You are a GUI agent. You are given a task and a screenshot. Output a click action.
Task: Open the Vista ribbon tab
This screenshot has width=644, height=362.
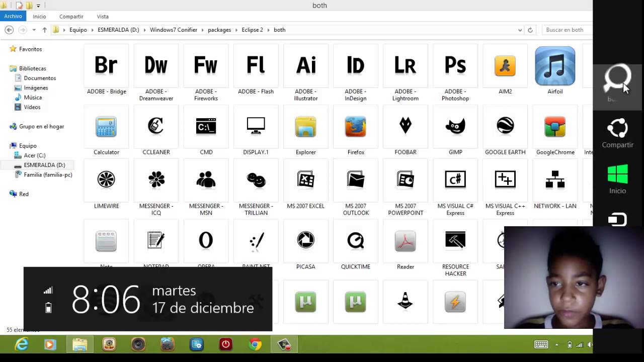click(103, 17)
